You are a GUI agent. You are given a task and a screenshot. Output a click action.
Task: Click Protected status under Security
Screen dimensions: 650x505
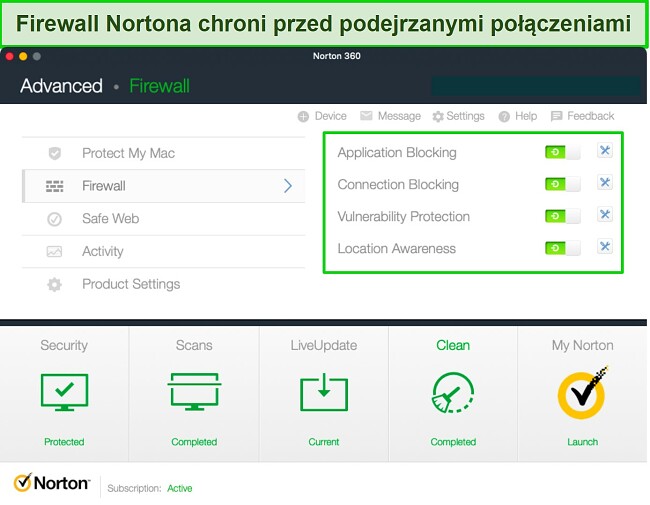[x=64, y=442]
